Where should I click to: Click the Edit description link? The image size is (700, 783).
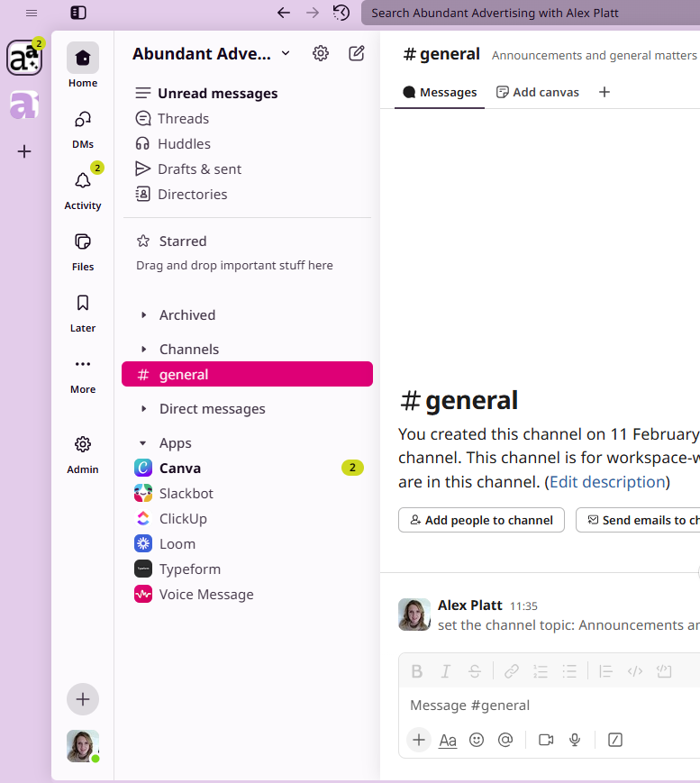(x=607, y=482)
